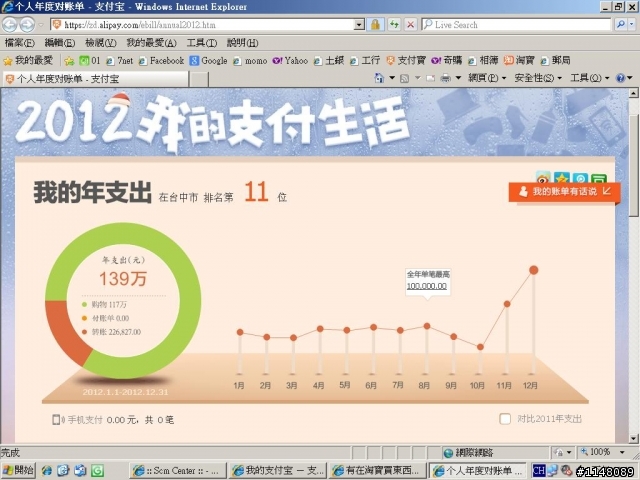Click the scroll down arrow

[x=633, y=439]
